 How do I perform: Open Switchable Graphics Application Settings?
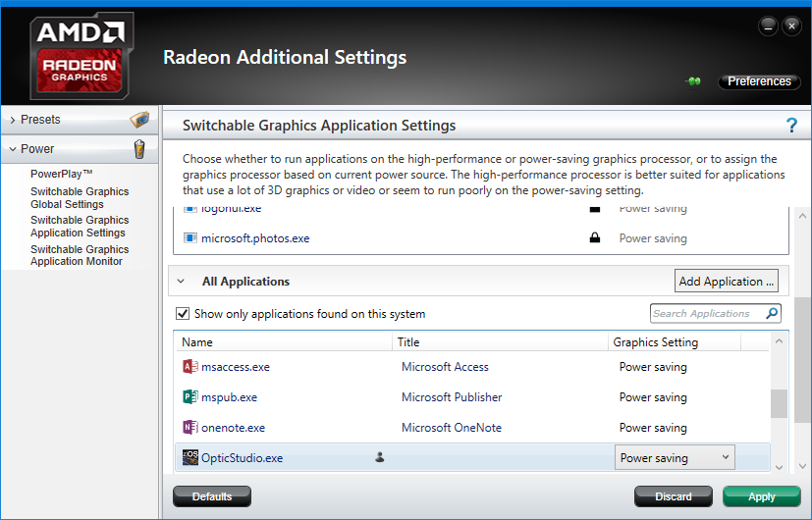coord(80,226)
